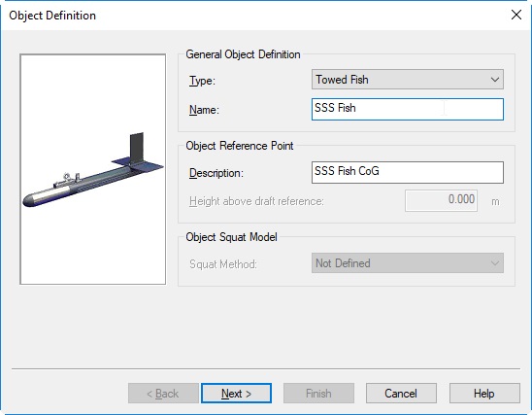The height and width of the screenshot is (415, 532).
Task: Focus the Name field containing SSS Fish
Action: (408, 109)
